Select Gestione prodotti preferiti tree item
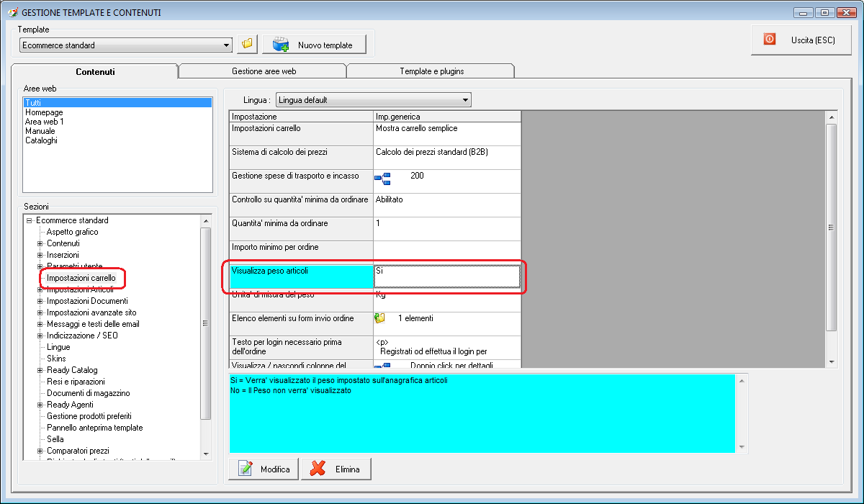The height and width of the screenshot is (504, 864). tap(89, 416)
